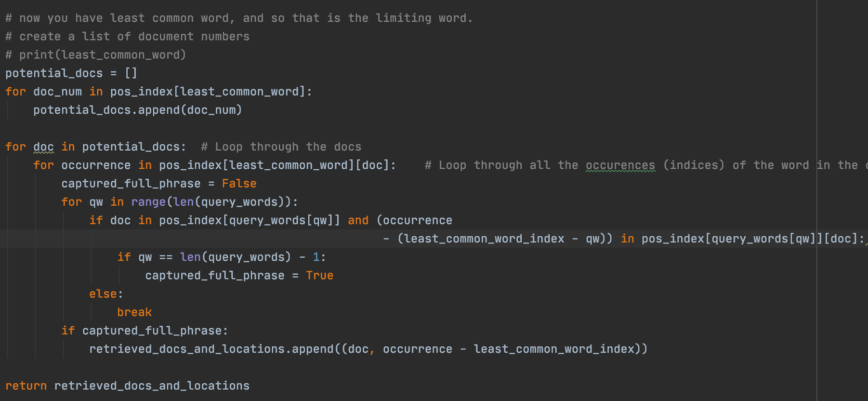Click 'retrieved_docs_and_locations' after return
868x401 pixels.
click(x=152, y=386)
